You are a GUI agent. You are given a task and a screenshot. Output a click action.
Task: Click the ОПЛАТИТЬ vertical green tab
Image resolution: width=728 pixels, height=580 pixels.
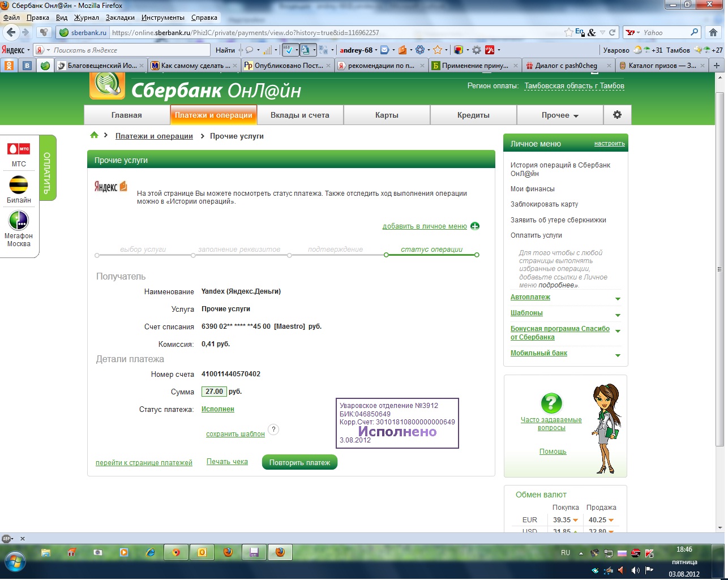(47, 168)
